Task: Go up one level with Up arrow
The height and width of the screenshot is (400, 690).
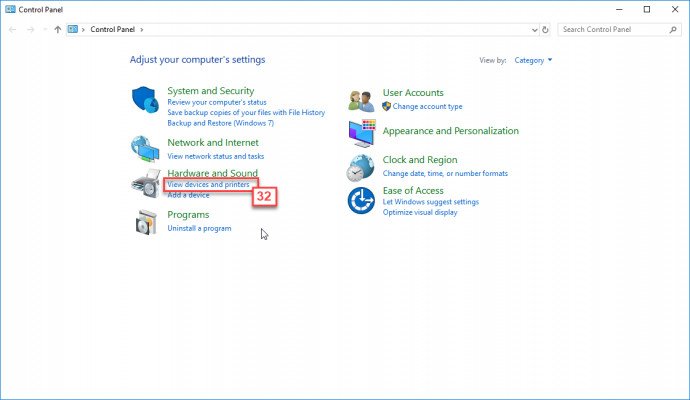Action: pos(58,29)
